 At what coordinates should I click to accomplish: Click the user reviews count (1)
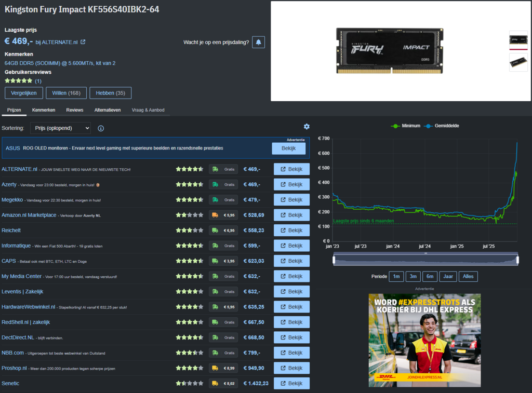[x=38, y=81]
